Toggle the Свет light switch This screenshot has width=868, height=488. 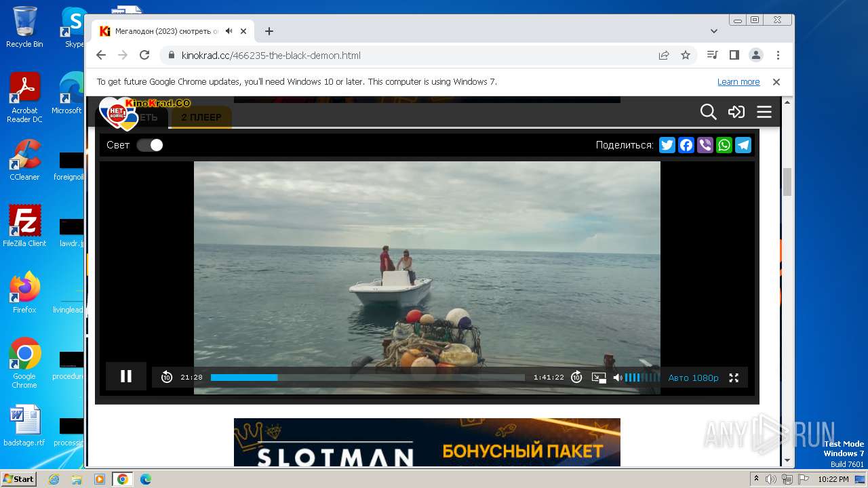click(x=150, y=145)
